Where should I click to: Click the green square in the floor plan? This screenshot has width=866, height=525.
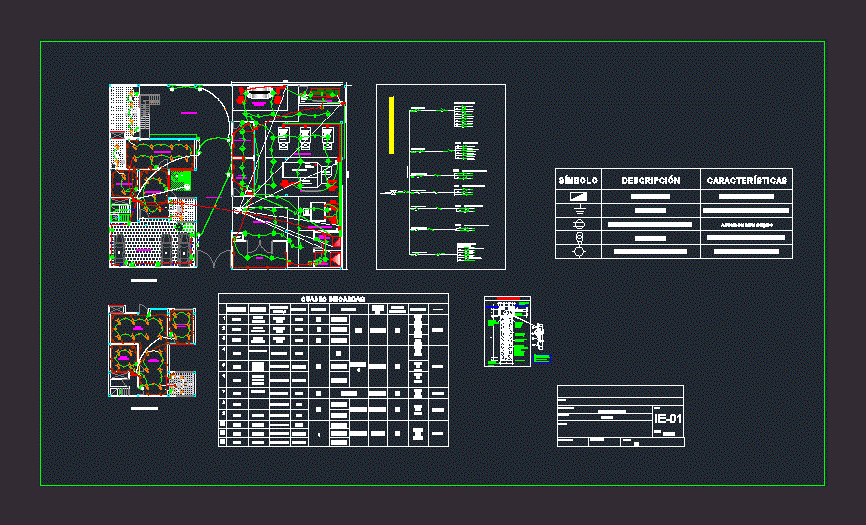pos(181,181)
